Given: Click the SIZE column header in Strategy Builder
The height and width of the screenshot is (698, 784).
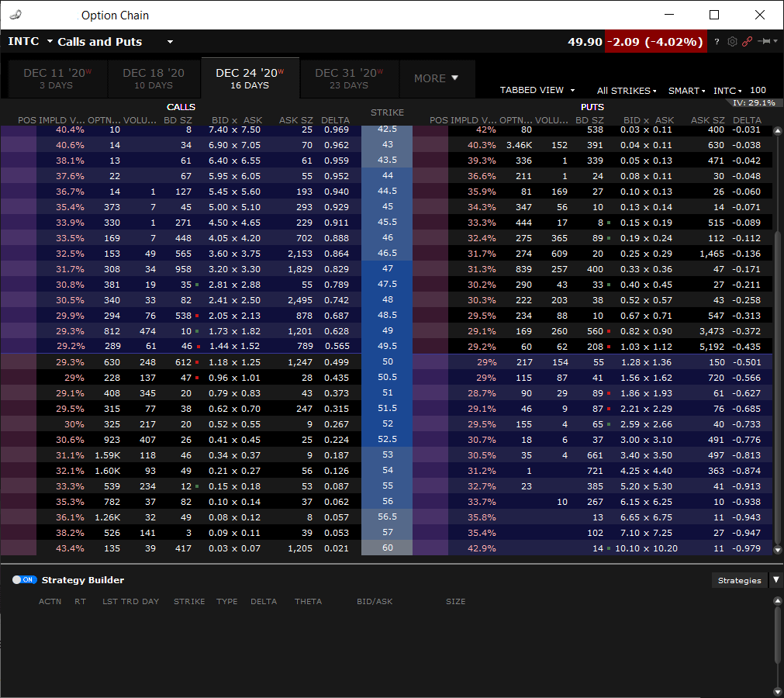Looking at the screenshot, I should (x=455, y=601).
